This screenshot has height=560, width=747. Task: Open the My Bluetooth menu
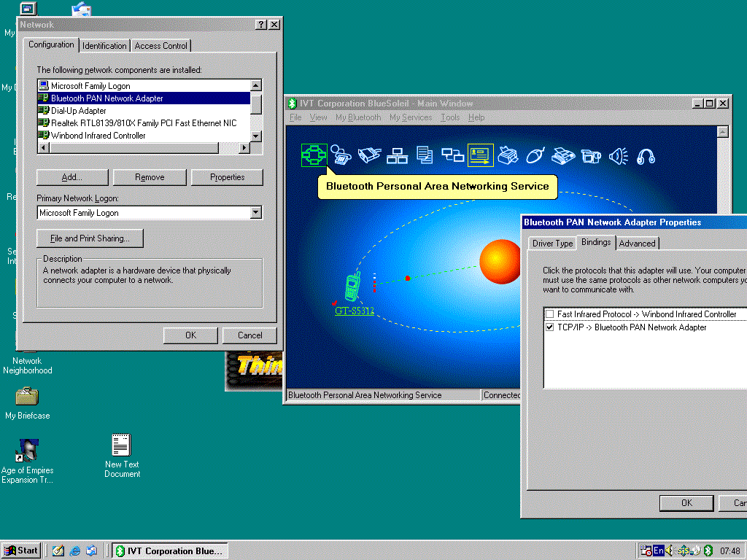pyautogui.click(x=358, y=117)
